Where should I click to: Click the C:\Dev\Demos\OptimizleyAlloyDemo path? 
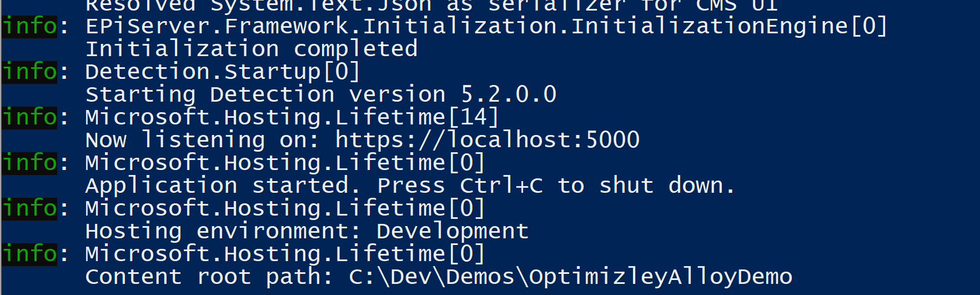click(x=571, y=277)
